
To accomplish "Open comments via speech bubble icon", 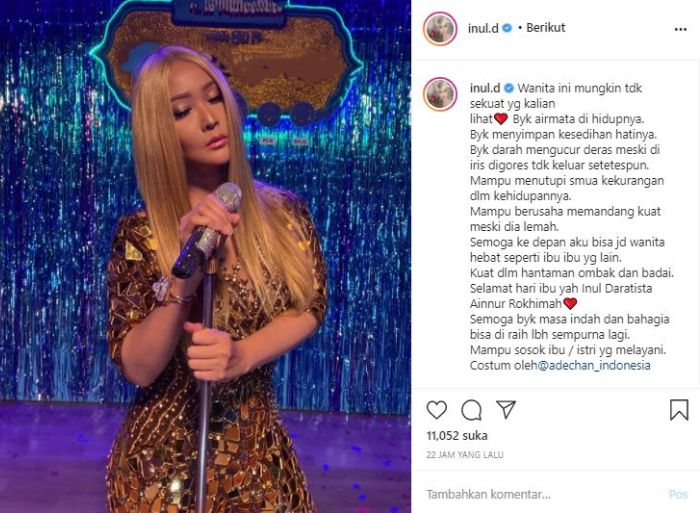I will pyautogui.click(x=471, y=409).
